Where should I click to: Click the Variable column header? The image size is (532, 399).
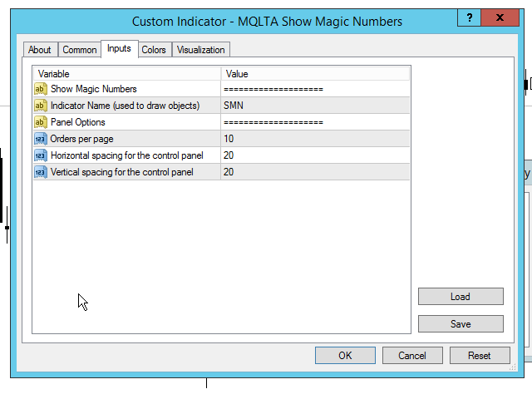click(127, 74)
